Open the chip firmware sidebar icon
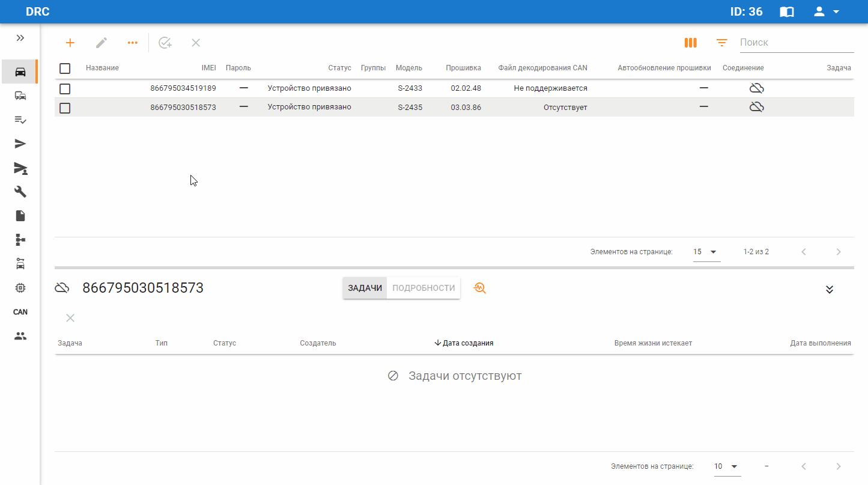868x485 pixels. click(20, 288)
